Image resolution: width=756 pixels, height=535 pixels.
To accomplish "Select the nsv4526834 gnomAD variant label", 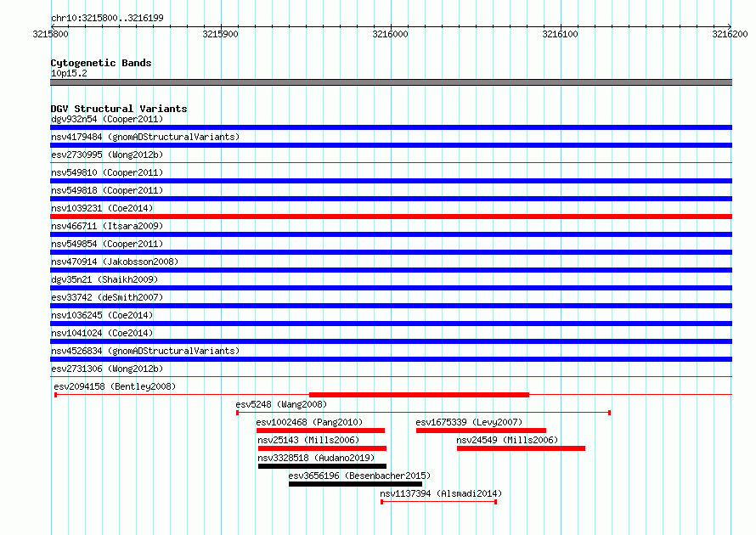I will click(145, 351).
